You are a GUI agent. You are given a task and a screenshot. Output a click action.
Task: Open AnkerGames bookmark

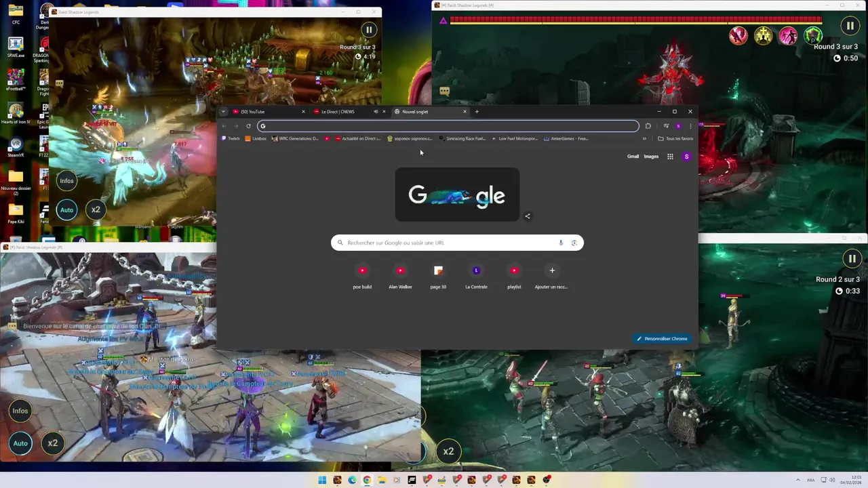[566, 138]
